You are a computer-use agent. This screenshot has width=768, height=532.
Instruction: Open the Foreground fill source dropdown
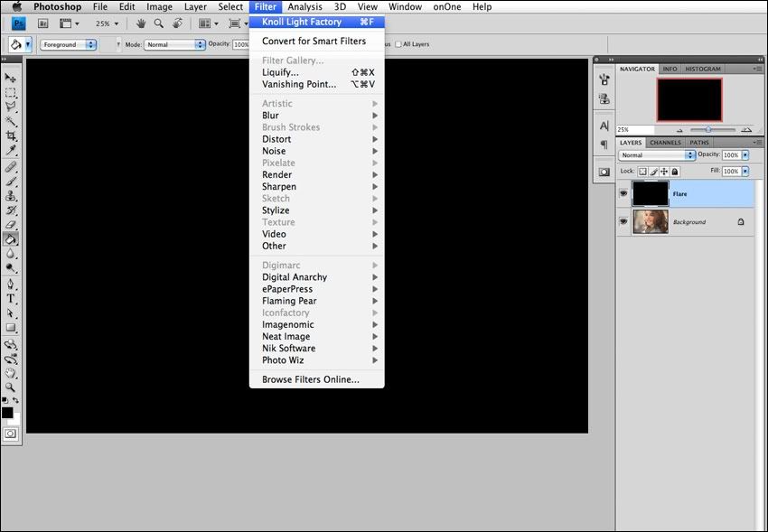[x=68, y=44]
